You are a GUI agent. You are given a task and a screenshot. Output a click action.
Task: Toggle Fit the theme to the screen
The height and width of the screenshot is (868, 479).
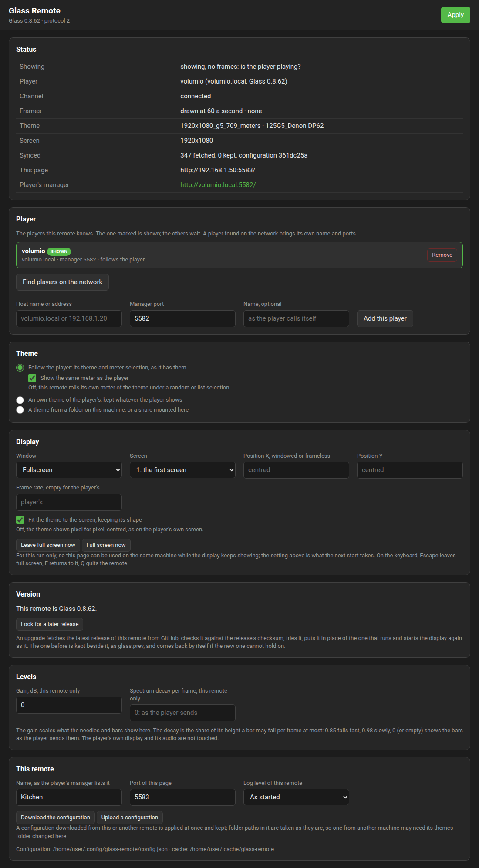click(x=20, y=520)
